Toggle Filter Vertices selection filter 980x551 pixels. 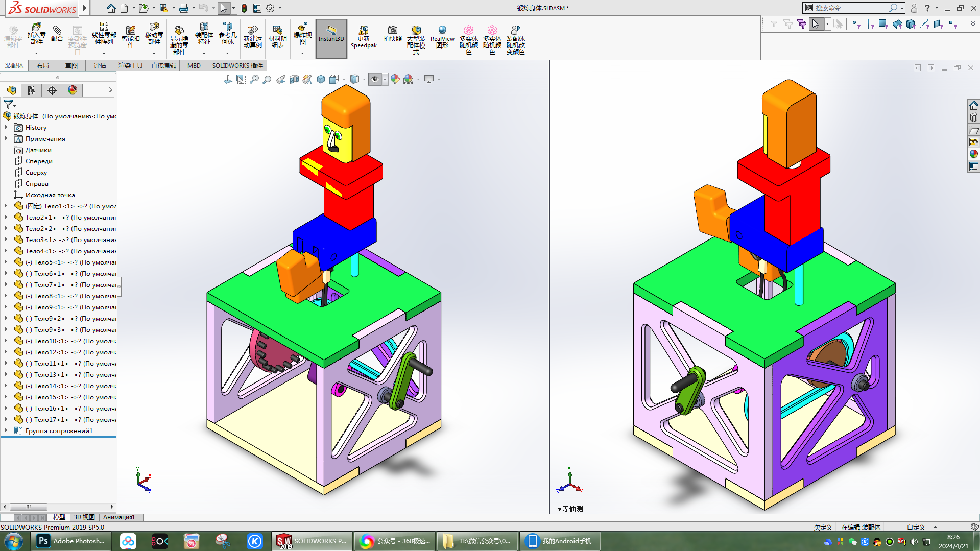coord(856,24)
